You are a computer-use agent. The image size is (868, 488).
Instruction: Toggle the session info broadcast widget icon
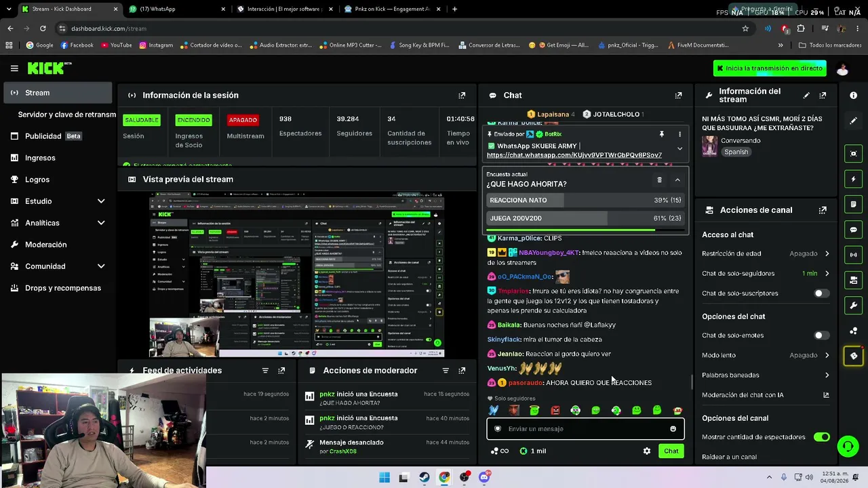coord(853,255)
